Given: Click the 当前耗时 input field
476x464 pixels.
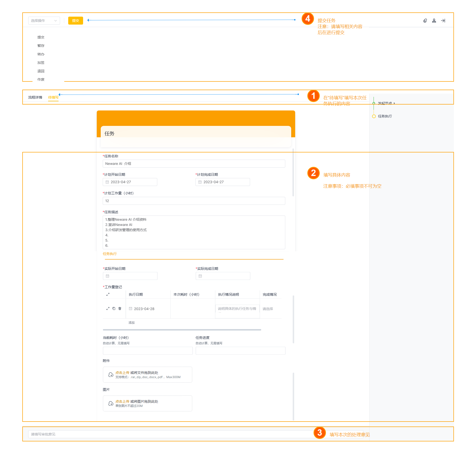Looking at the screenshot, I should tap(148, 351).
